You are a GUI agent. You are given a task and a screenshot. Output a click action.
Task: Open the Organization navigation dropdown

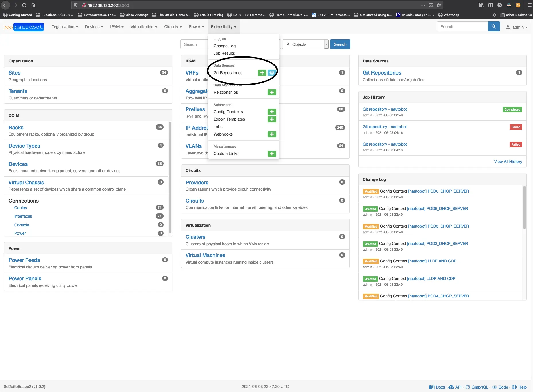click(x=65, y=27)
